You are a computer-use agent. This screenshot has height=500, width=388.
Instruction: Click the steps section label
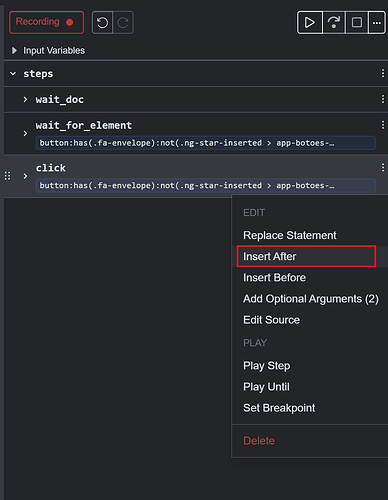tap(38, 74)
